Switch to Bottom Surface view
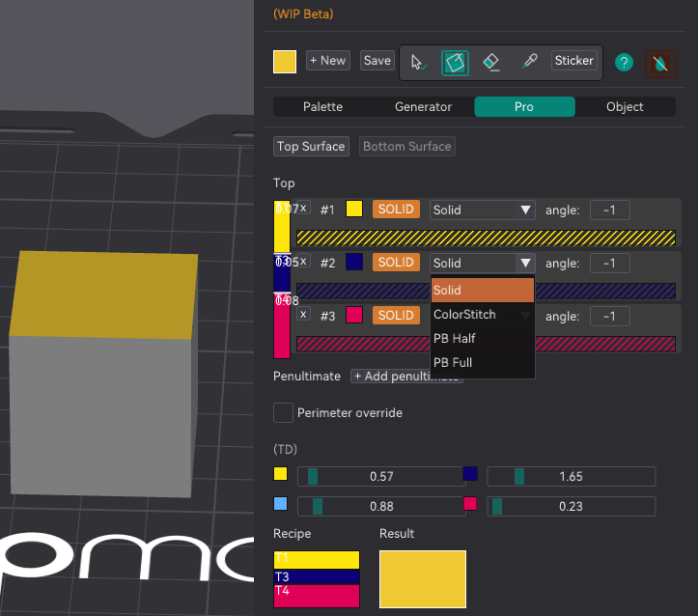698x616 pixels. (x=406, y=147)
